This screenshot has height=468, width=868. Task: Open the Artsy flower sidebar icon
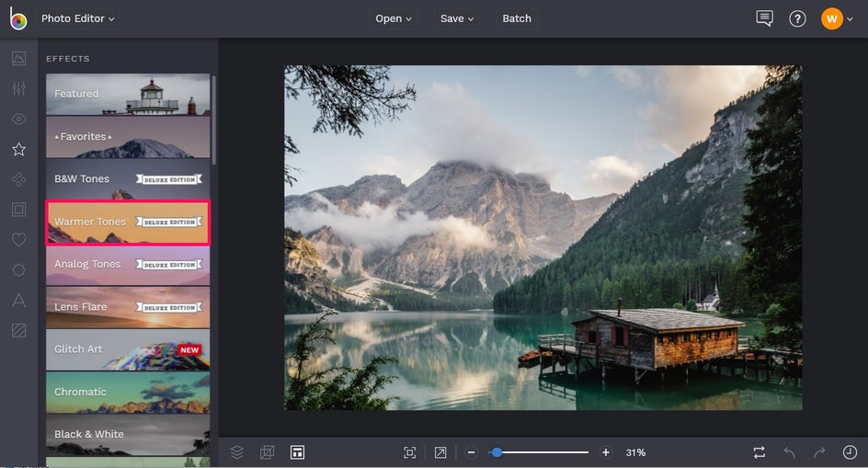(x=18, y=179)
